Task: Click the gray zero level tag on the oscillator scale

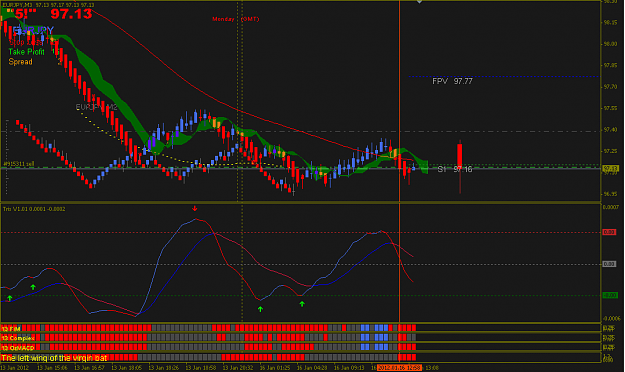Action: pos(609,264)
